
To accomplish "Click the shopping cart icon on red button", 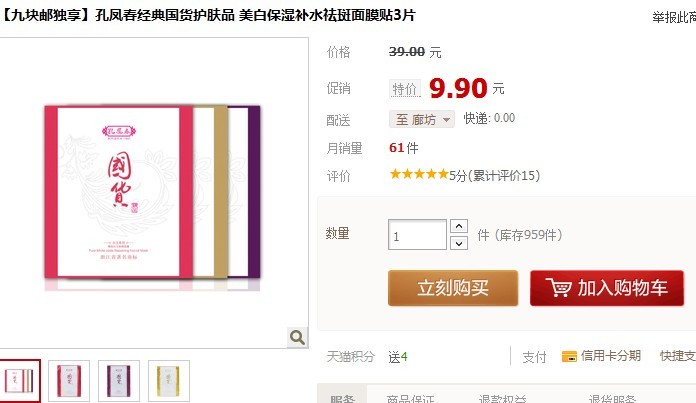I will tap(558, 288).
